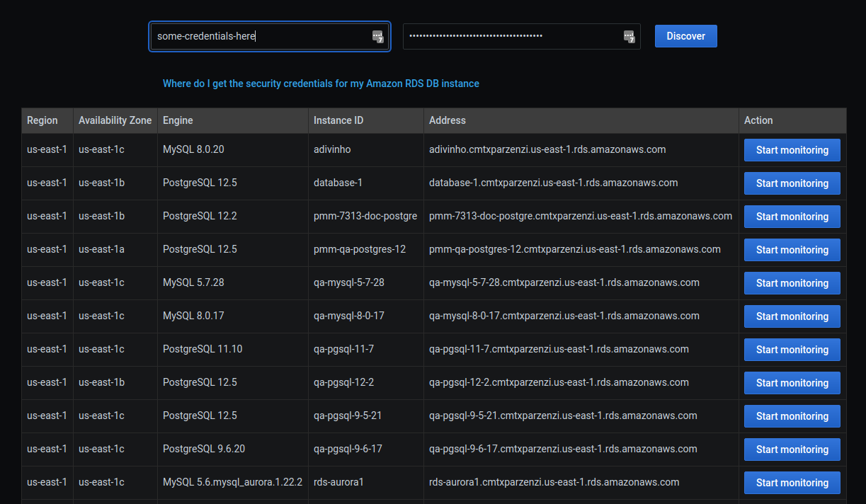Click the masked secret key input field

tap(510, 36)
